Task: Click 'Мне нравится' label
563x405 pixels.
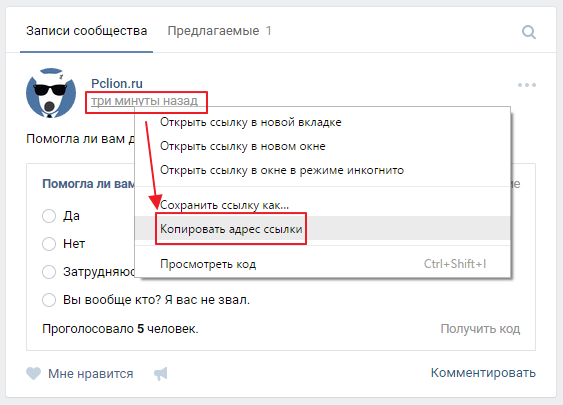Action: (x=90, y=374)
